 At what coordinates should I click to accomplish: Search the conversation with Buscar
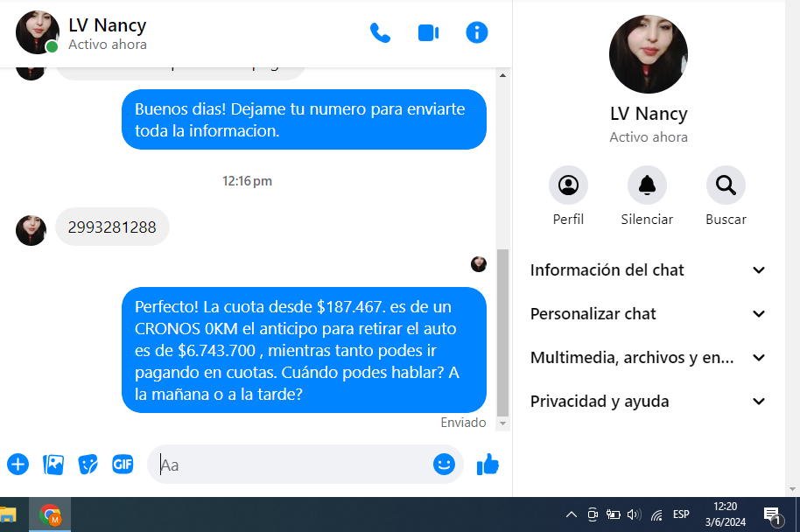click(726, 185)
